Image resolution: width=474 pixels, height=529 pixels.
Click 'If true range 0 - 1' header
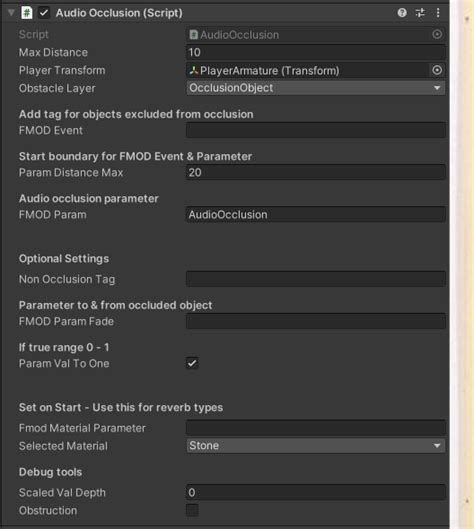pyautogui.click(x=64, y=347)
